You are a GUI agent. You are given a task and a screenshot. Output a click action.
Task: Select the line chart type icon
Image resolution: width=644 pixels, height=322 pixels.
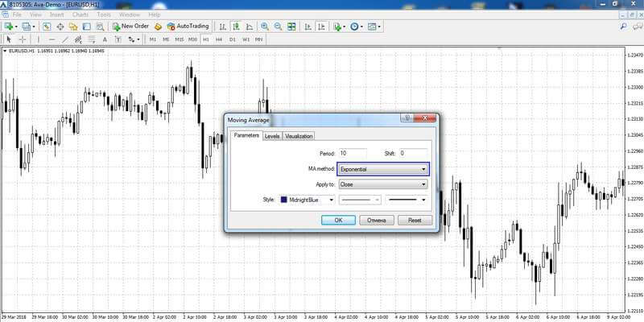tap(250, 27)
